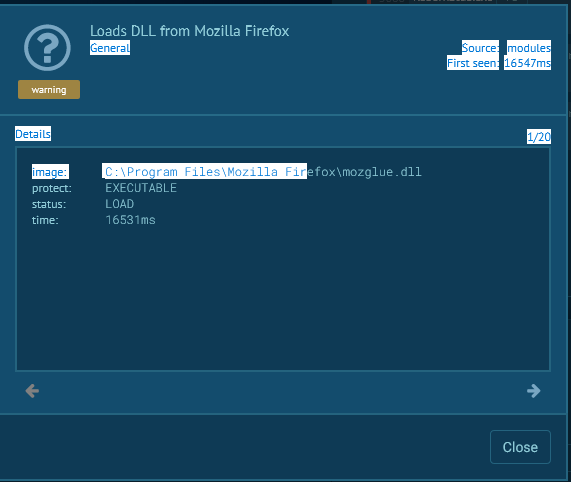This screenshot has height=482, width=571.
Task: Click the warning severity badge
Action: 49,90
